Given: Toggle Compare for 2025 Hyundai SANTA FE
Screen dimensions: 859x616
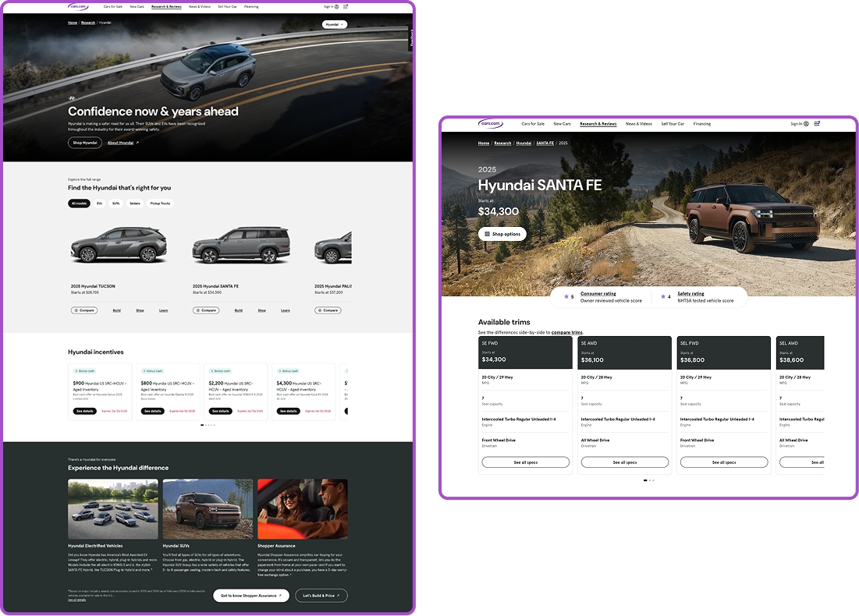Looking at the screenshot, I should [206, 310].
